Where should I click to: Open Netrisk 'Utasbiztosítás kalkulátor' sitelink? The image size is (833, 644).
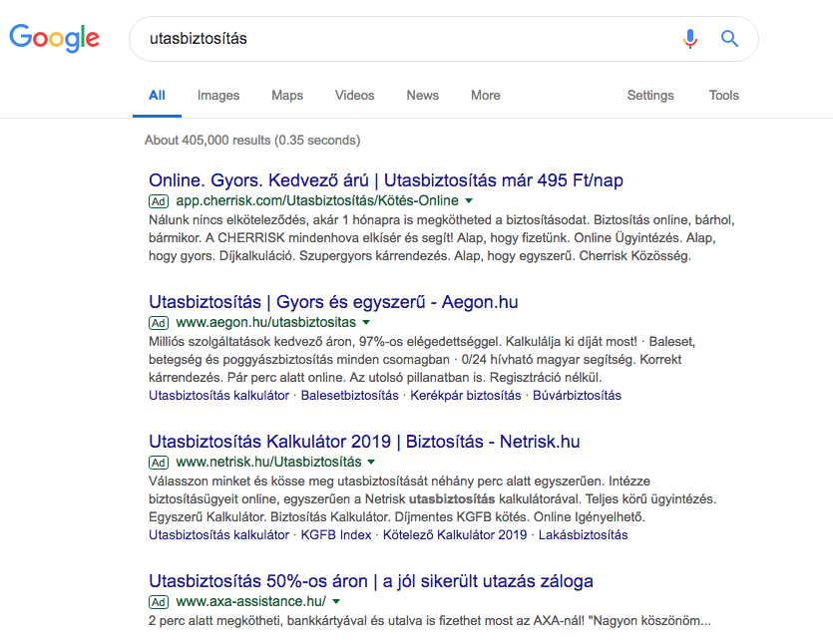(218, 535)
